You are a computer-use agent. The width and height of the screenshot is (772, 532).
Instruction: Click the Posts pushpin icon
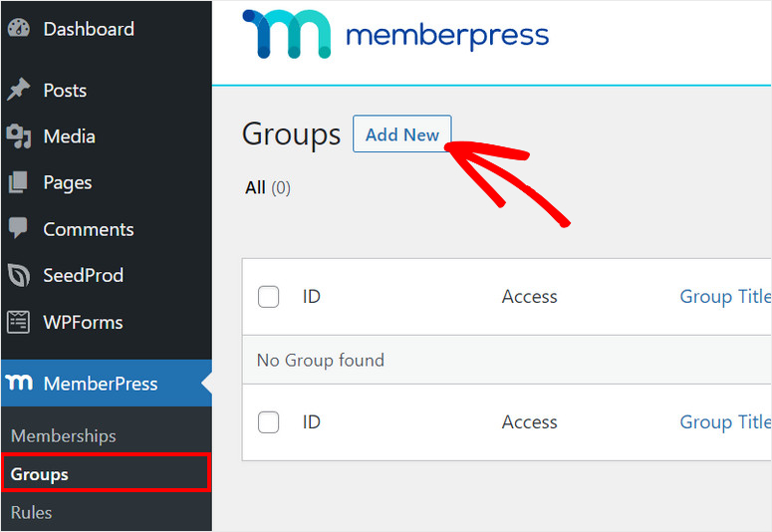19,90
